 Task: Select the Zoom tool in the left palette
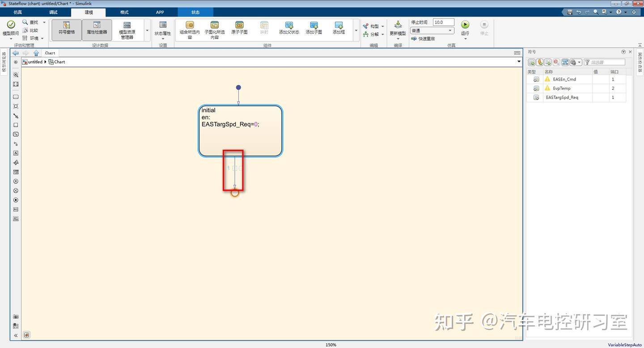coord(16,75)
